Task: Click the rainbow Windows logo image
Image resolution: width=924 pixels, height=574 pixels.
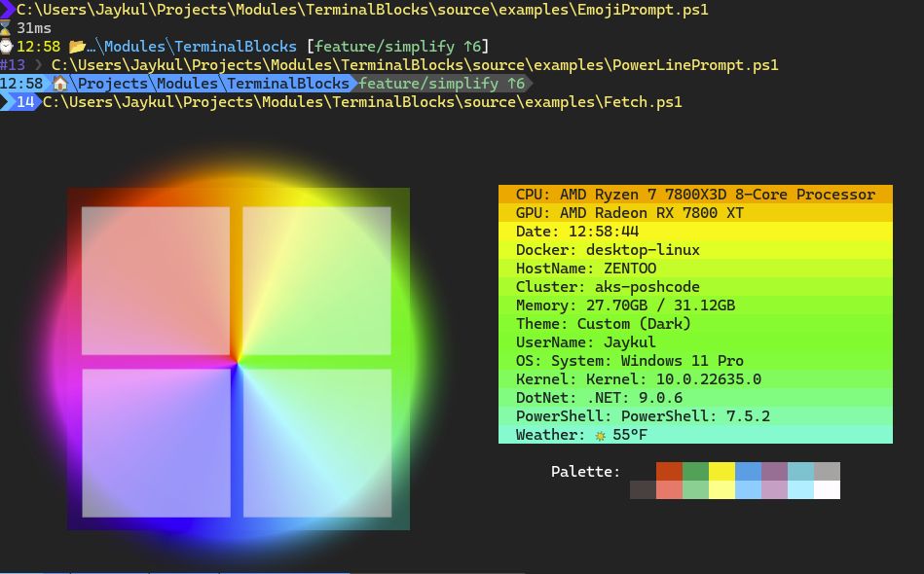Action: [239, 359]
